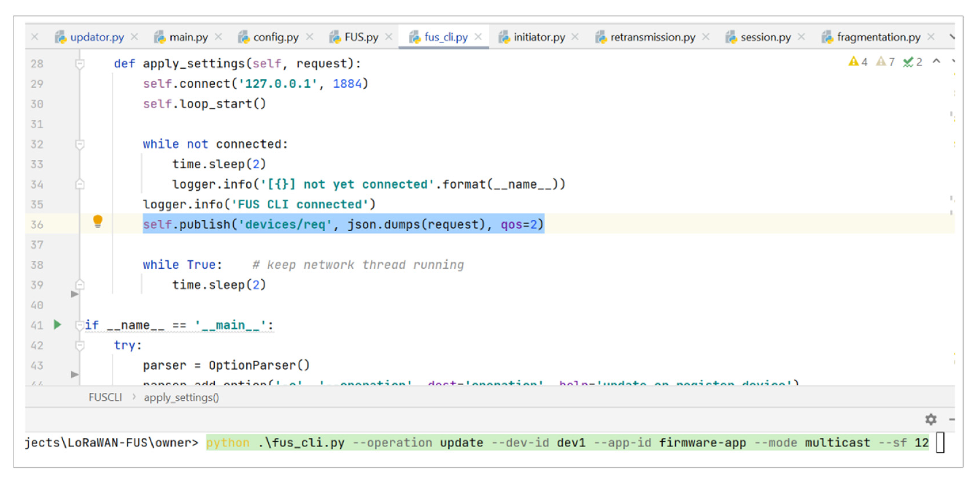Open terminal settings gear icon
This screenshot has height=485, width=980.
coord(930,419)
